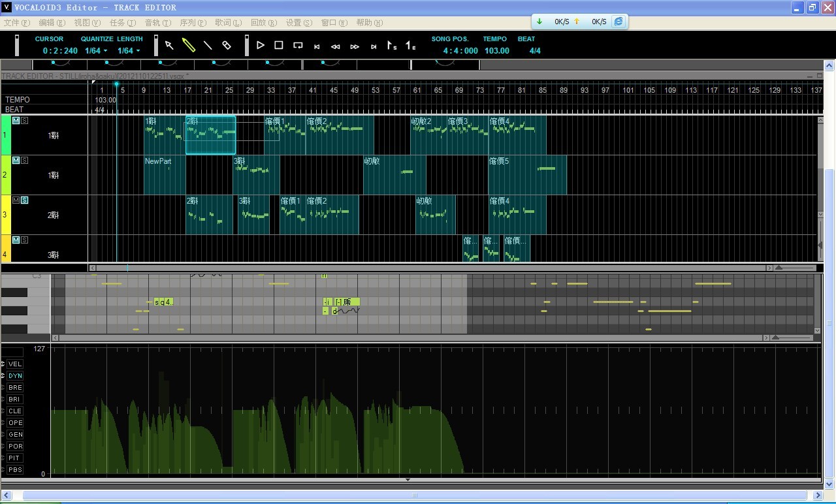The width and height of the screenshot is (836, 504).
Task: Fast forward the song position
Action: click(x=355, y=46)
